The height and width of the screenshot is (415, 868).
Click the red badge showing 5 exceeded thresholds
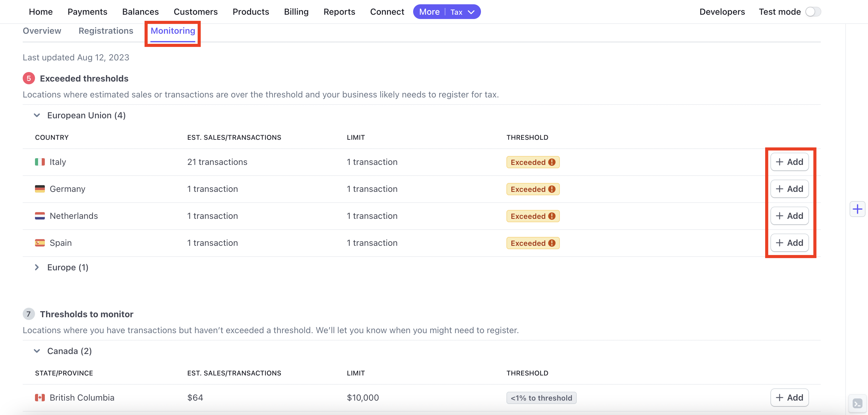click(29, 78)
